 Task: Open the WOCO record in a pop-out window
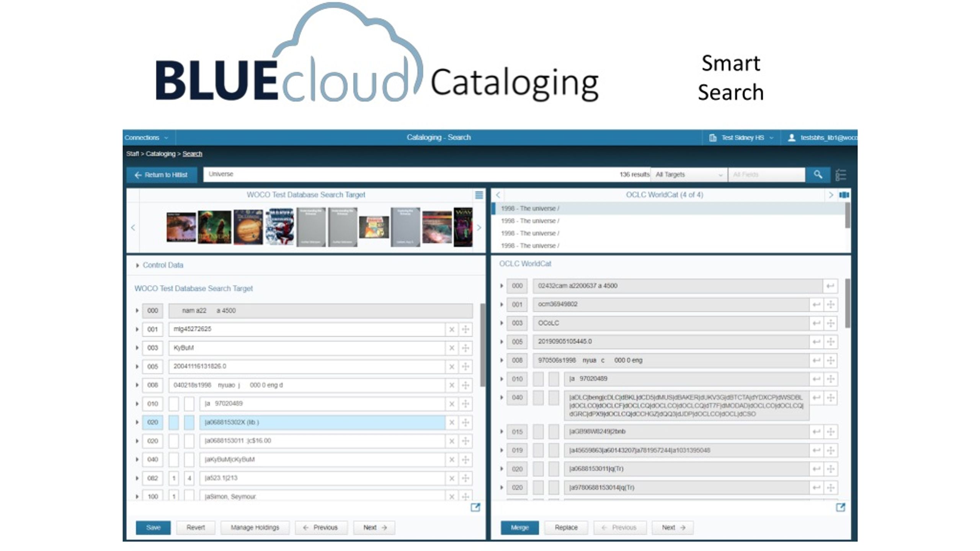pyautogui.click(x=475, y=507)
